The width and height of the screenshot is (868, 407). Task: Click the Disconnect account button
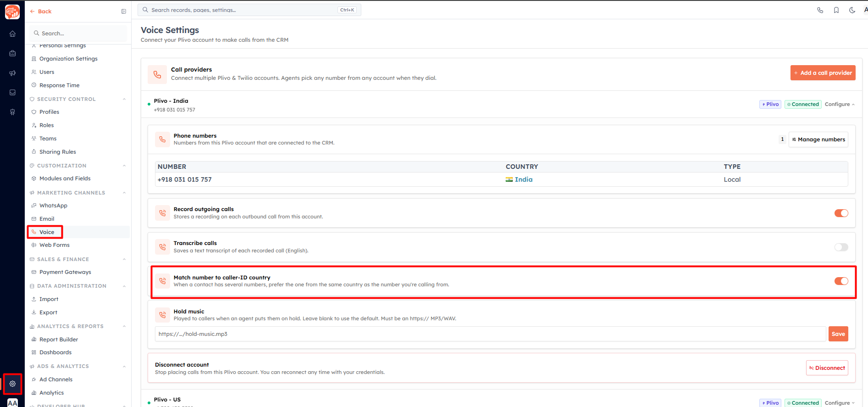point(827,368)
